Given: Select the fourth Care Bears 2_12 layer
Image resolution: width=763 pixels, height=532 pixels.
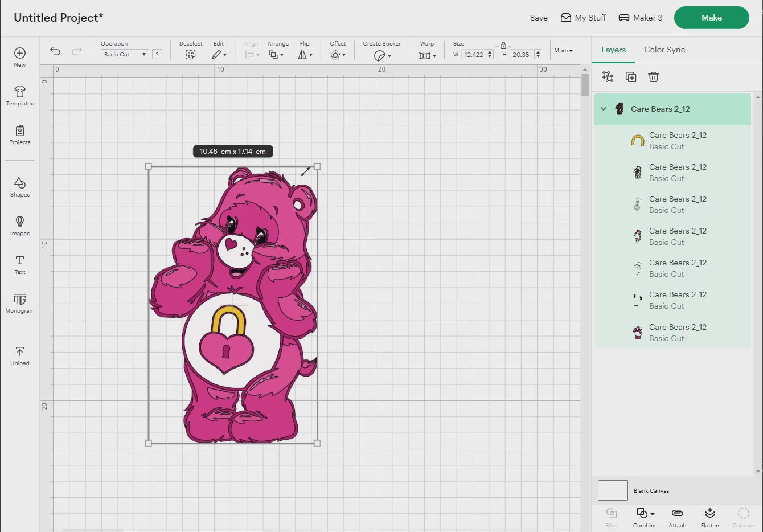Looking at the screenshot, I should pos(672,236).
